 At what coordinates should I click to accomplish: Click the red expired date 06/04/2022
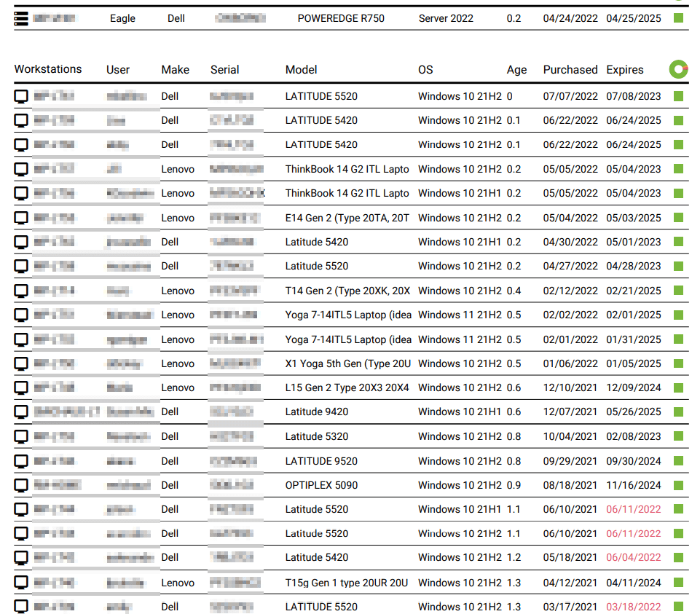point(634,557)
